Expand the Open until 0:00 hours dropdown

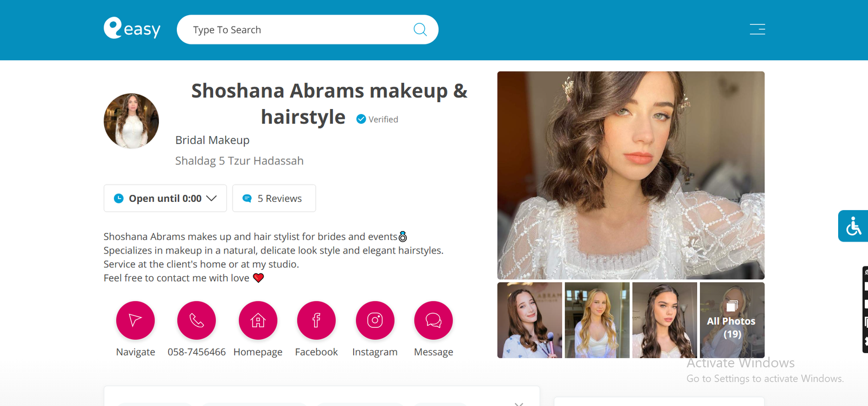[165, 198]
